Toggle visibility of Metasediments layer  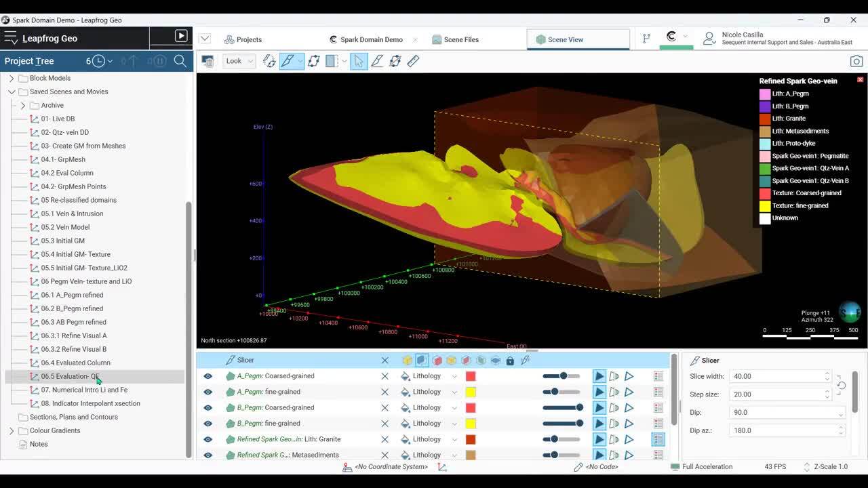coord(208,455)
